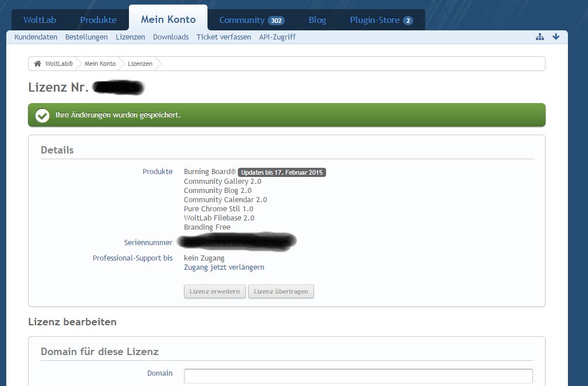Viewport: 588px width, 386px height.
Task: Open Bestellungen in the sub-menu
Action: click(87, 37)
